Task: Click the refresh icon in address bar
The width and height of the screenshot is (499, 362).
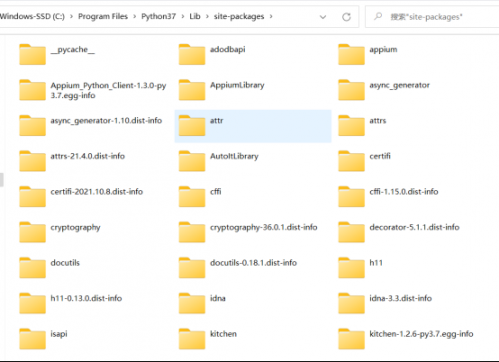Action: [x=346, y=17]
